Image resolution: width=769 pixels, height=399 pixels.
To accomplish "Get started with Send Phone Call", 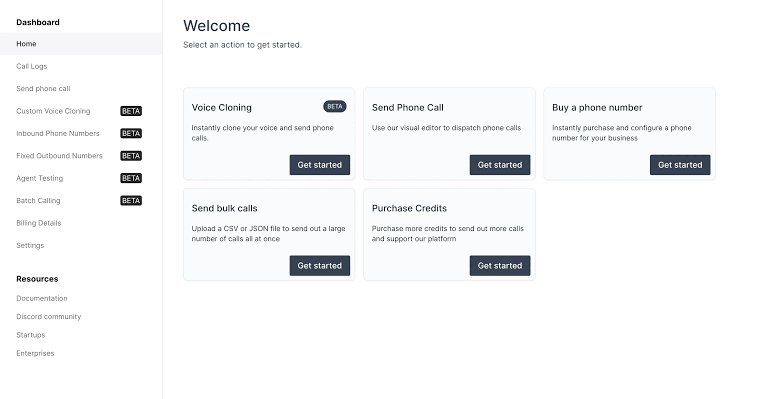I will pos(500,165).
